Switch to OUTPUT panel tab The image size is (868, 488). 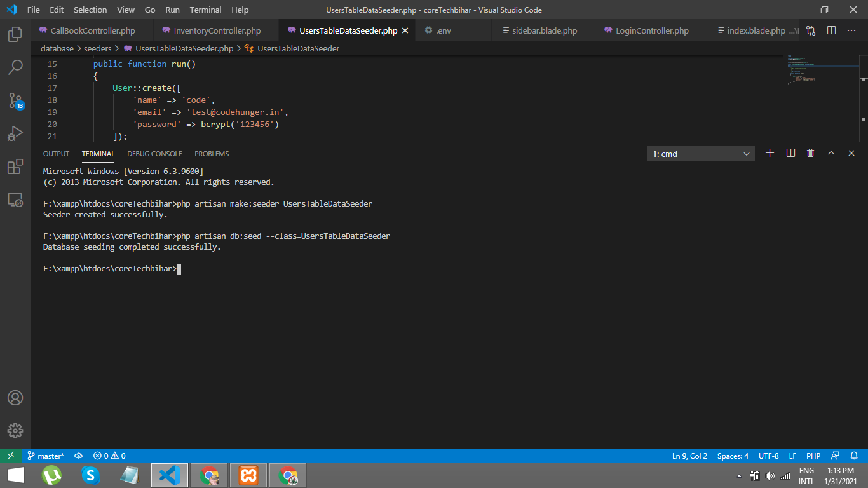pos(56,154)
